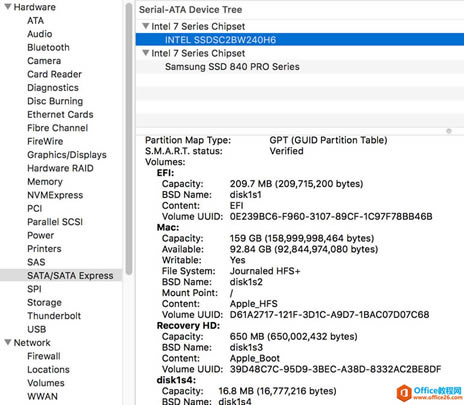
Task: Open the NVMExpress entry
Action: coord(55,195)
